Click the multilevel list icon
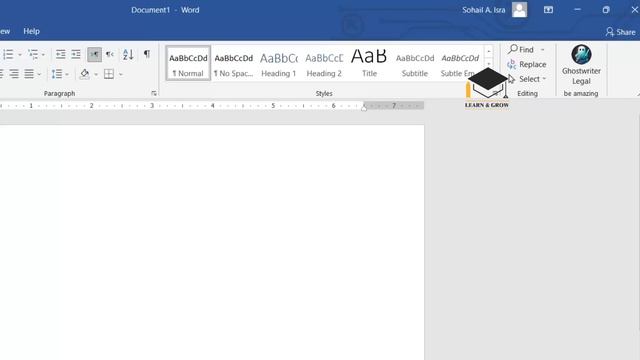The height and width of the screenshot is (360, 640). (33, 54)
